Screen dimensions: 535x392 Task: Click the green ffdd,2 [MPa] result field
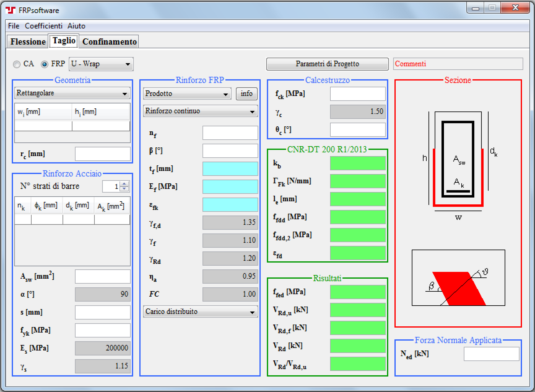click(x=358, y=235)
